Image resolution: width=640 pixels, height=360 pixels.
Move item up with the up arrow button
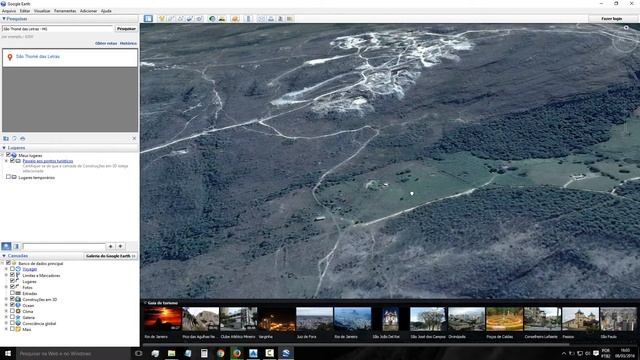[111, 246]
